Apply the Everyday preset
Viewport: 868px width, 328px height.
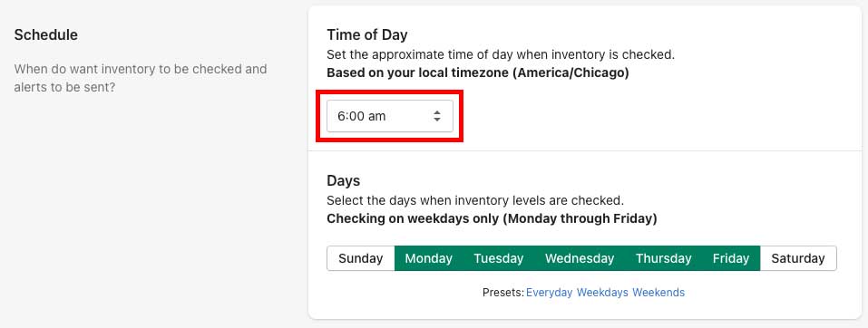pyautogui.click(x=549, y=293)
